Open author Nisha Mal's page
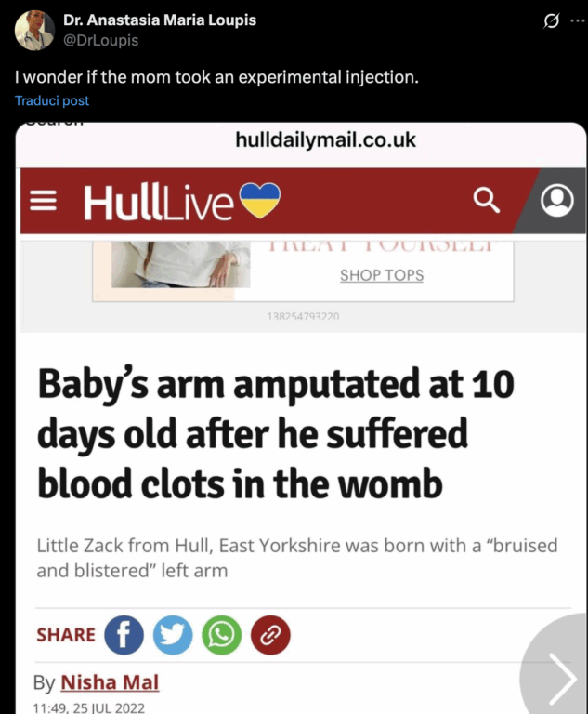This screenshot has width=588, height=714. click(110, 682)
